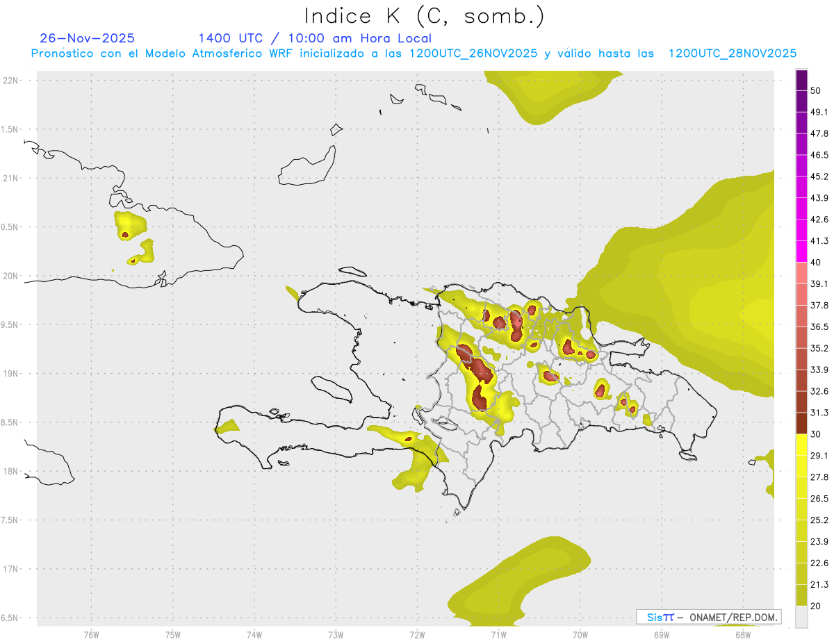Click the "6.5N" latitude label
Screen dimensions: 834x644
[11, 618]
